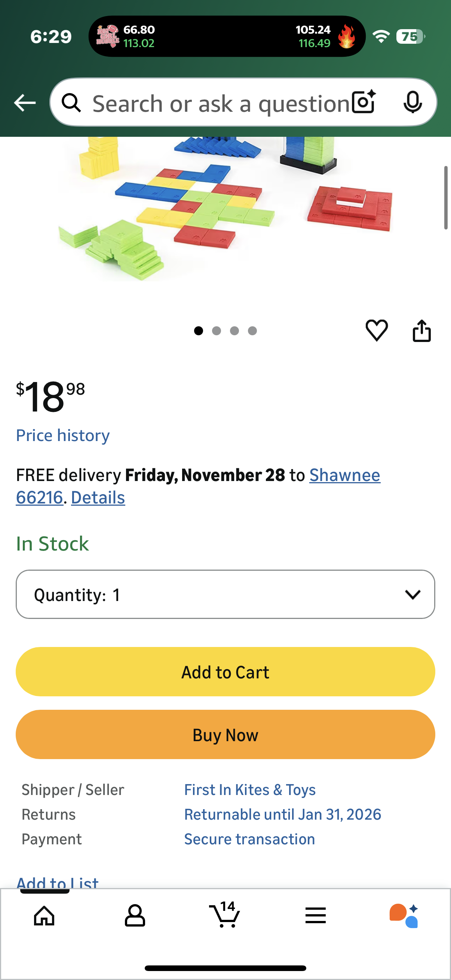The width and height of the screenshot is (451, 980).
Task: Tap the share icon
Action: coord(422,331)
